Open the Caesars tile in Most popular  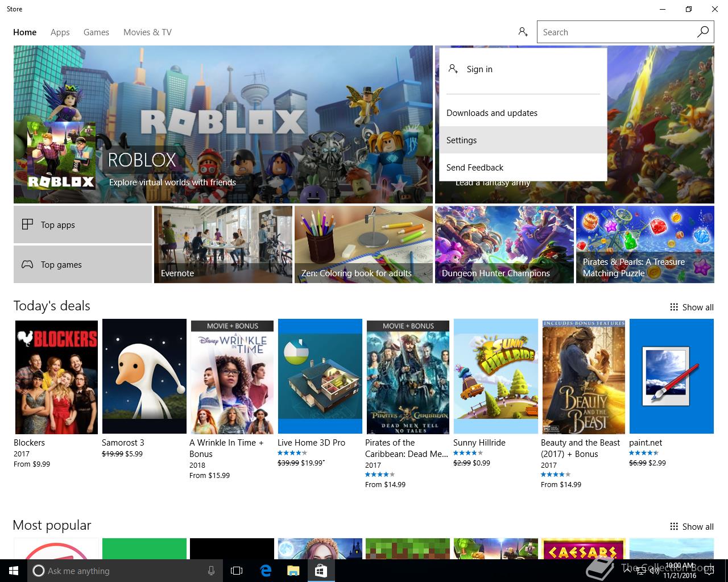[584, 548]
